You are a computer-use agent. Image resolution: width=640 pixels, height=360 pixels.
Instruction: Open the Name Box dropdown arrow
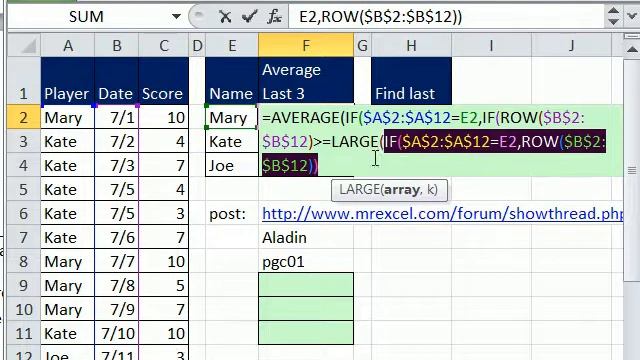point(176,17)
